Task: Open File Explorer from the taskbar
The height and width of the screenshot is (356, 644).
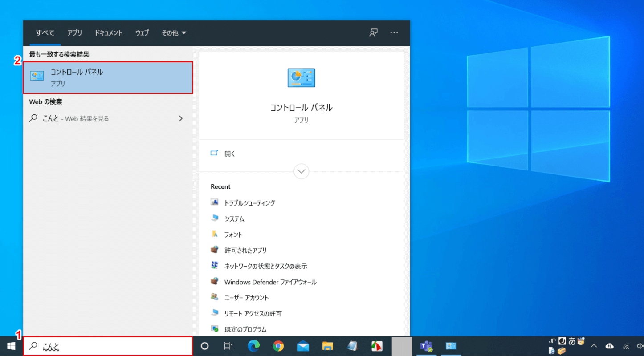Action: click(328, 346)
